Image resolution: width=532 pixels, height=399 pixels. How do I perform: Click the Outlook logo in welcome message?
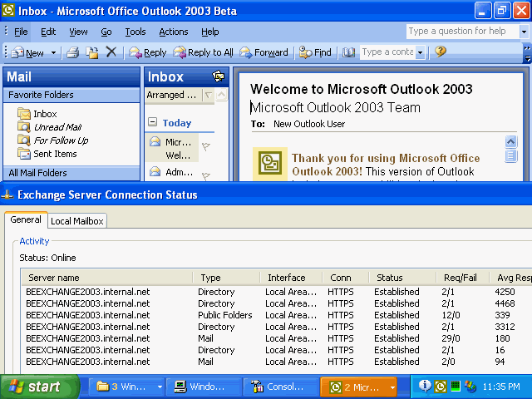270,164
